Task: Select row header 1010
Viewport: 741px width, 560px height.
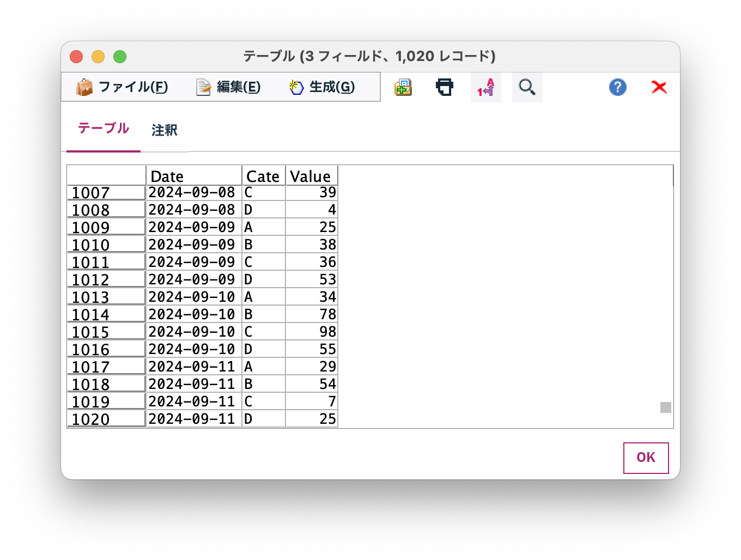Action: click(x=106, y=244)
